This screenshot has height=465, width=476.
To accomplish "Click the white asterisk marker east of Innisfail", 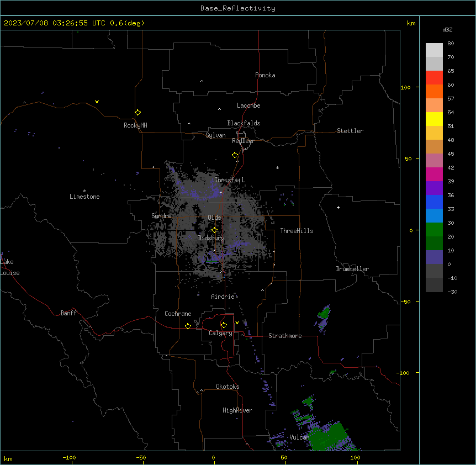I will [277, 167].
